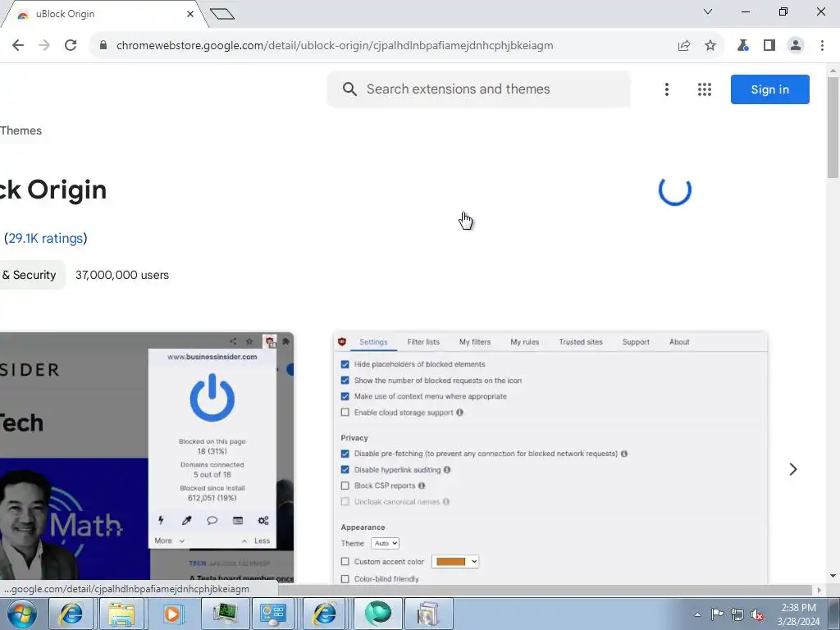
Task: Launch Windows Explorer from the taskbar
Action: [121, 614]
